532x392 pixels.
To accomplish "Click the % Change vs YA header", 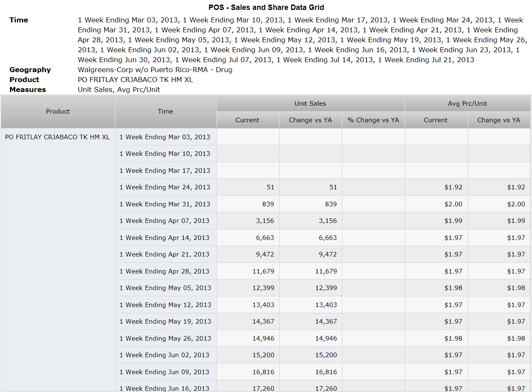I will (x=373, y=120).
